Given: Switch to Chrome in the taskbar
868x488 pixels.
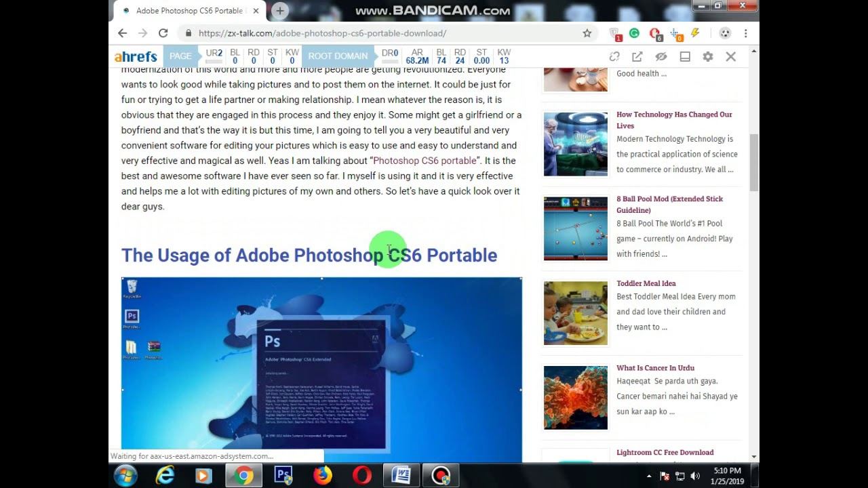Looking at the screenshot, I should (x=243, y=476).
